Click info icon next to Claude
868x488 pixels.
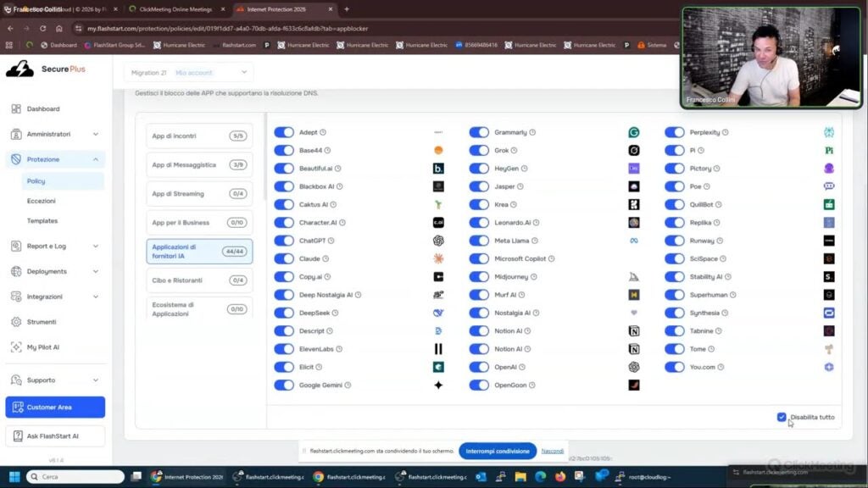tap(325, 259)
